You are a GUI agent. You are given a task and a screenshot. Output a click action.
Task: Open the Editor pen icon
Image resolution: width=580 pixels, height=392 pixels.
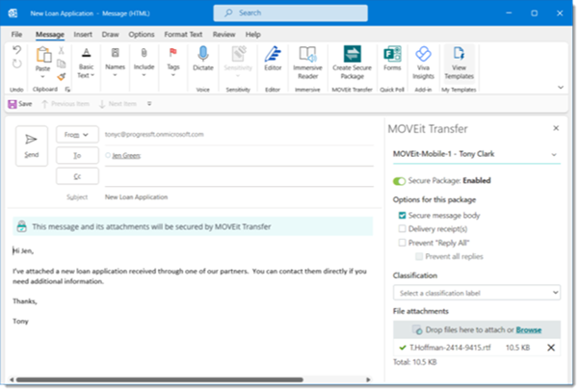273,54
